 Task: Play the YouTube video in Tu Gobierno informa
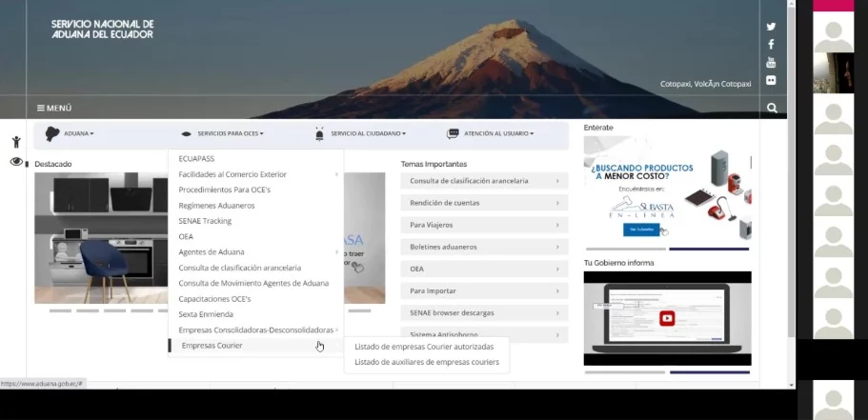point(667,319)
